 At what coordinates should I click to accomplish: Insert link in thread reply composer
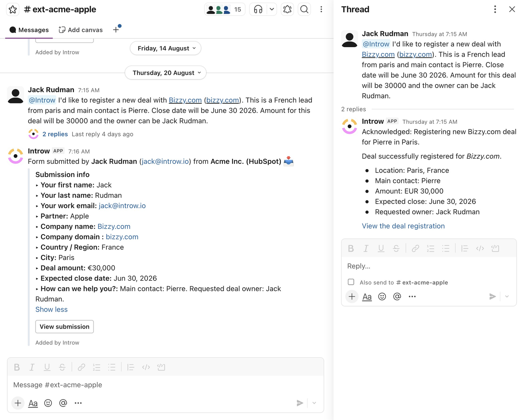[415, 248]
